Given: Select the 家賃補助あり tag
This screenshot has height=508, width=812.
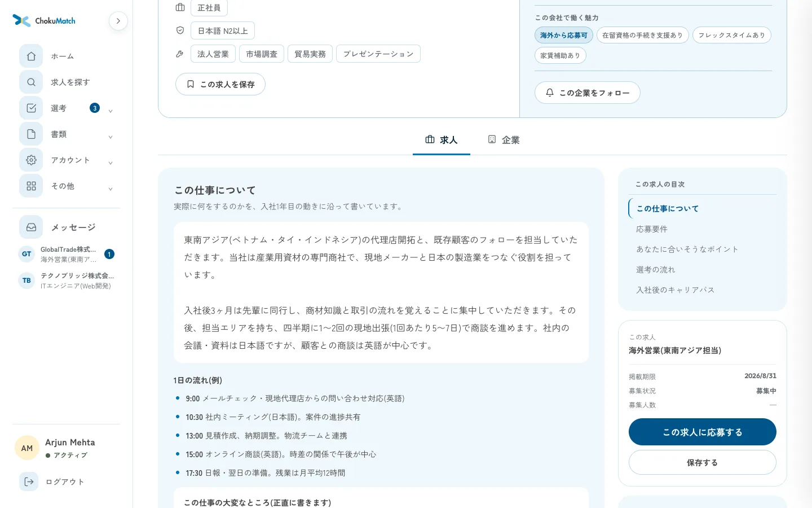Looking at the screenshot, I should pos(561,55).
